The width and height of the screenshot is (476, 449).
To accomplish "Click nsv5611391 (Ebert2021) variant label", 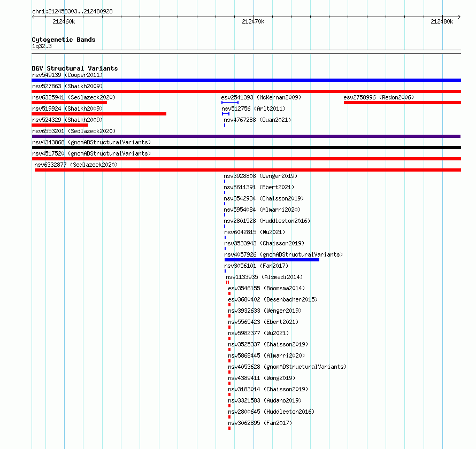I will 259,187.
